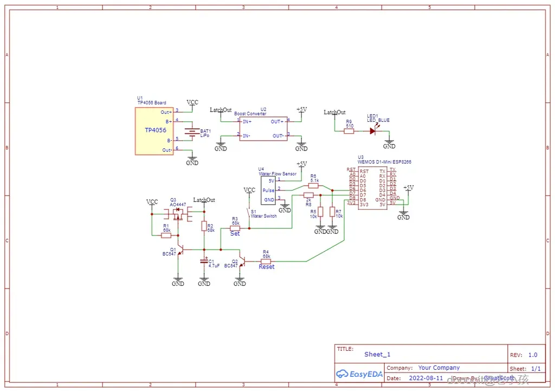The image size is (555, 392).
Task: Click 'OUT-' pin on Boost Converter
Action: click(278, 136)
